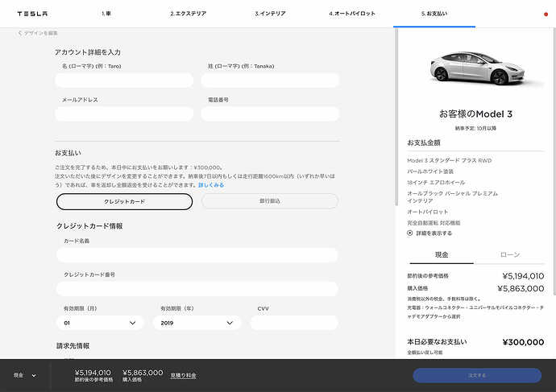
Task: Focus the メールアドレス input field
Action: (x=124, y=114)
